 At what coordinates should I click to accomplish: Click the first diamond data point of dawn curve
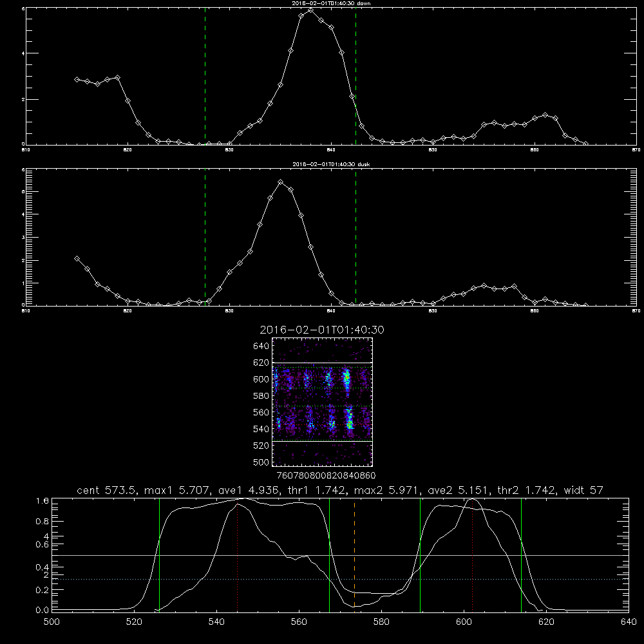pos(77,79)
